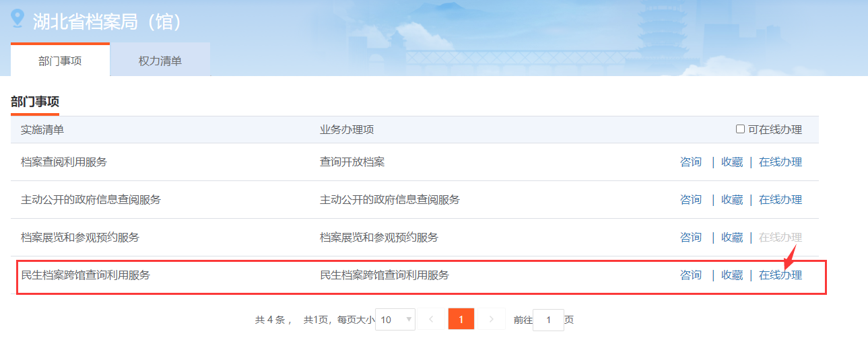Click 收藏 for 档案查阅利用服务
Image resolution: width=868 pixels, height=346 pixels.
pyautogui.click(x=731, y=162)
